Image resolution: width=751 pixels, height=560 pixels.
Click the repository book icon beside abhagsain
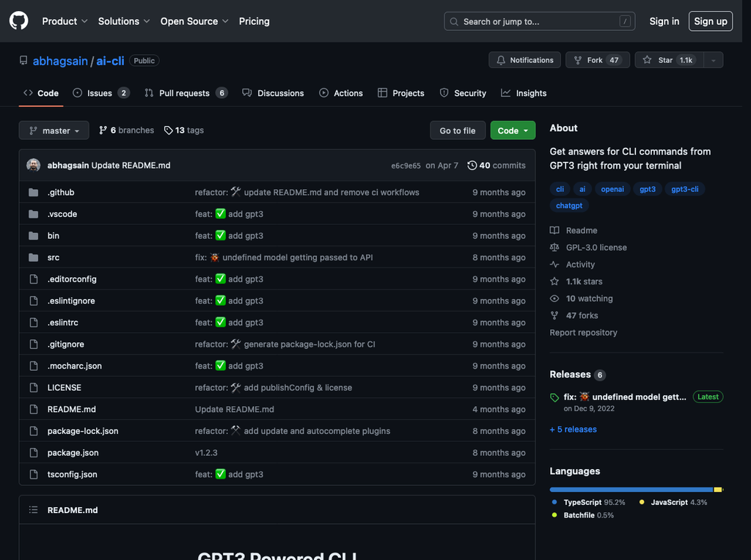tap(23, 60)
